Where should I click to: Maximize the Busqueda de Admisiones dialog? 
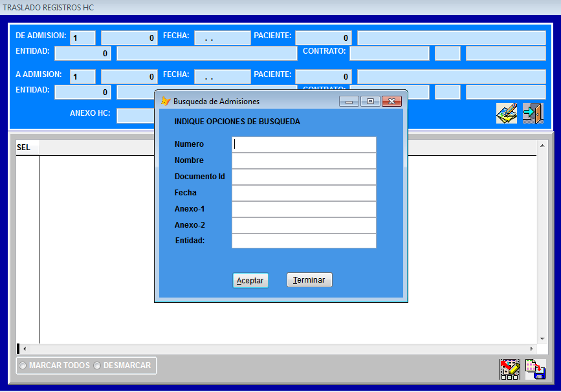tap(370, 102)
